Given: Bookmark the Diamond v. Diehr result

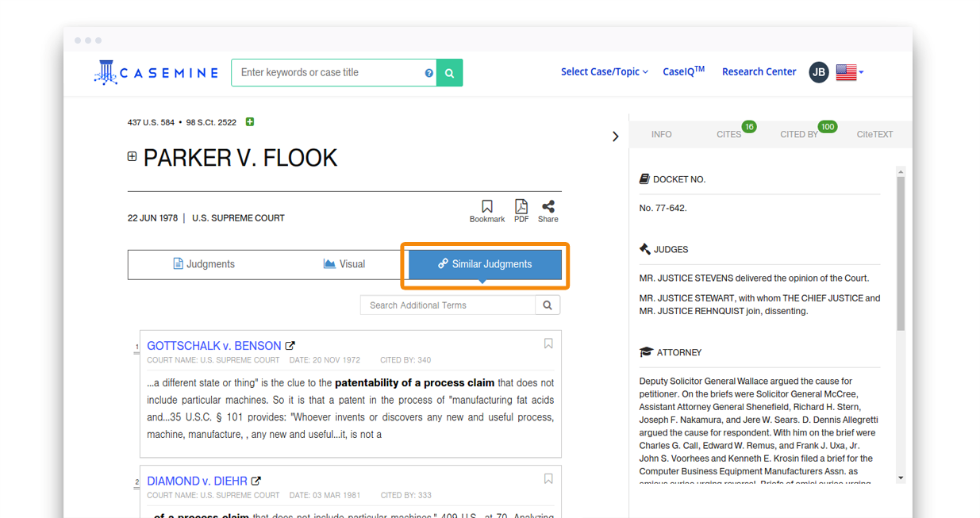Looking at the screenshot, I should pyautogui.click(x=548, y=479).
